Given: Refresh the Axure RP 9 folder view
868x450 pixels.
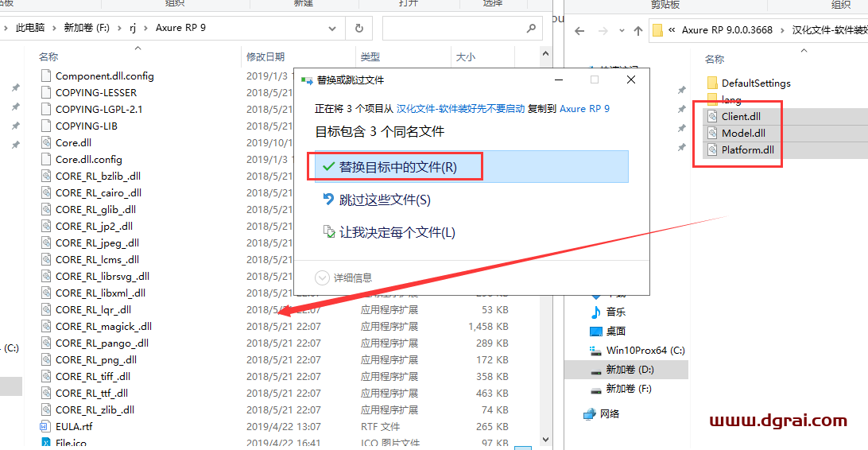Looking at the screenshot, I should [x=359, y=28].
